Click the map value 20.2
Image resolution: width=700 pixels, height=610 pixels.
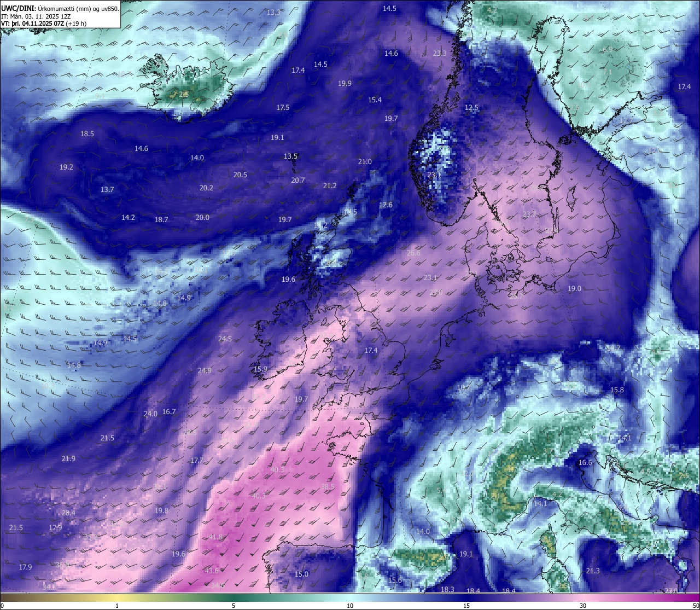point(206,188)
